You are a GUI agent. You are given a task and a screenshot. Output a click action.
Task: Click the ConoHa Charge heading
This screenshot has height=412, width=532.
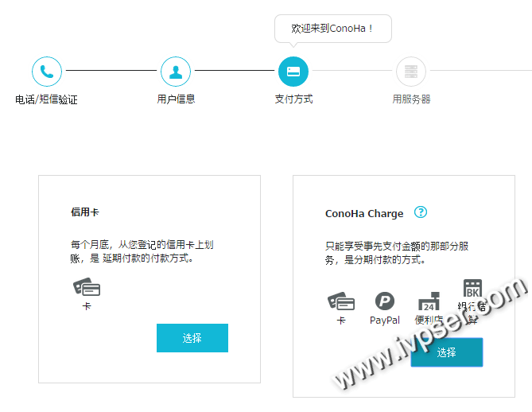pos(364,213)
